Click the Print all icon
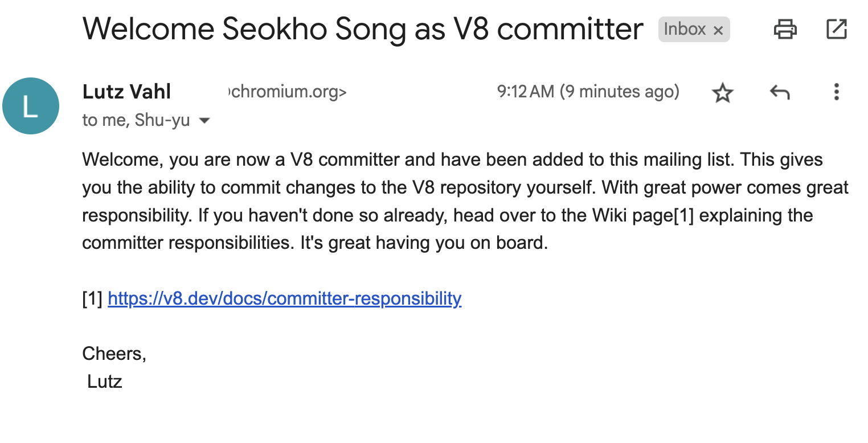This screenshot has width=868, height=443. pyautogui.click(x=785, y=29)
